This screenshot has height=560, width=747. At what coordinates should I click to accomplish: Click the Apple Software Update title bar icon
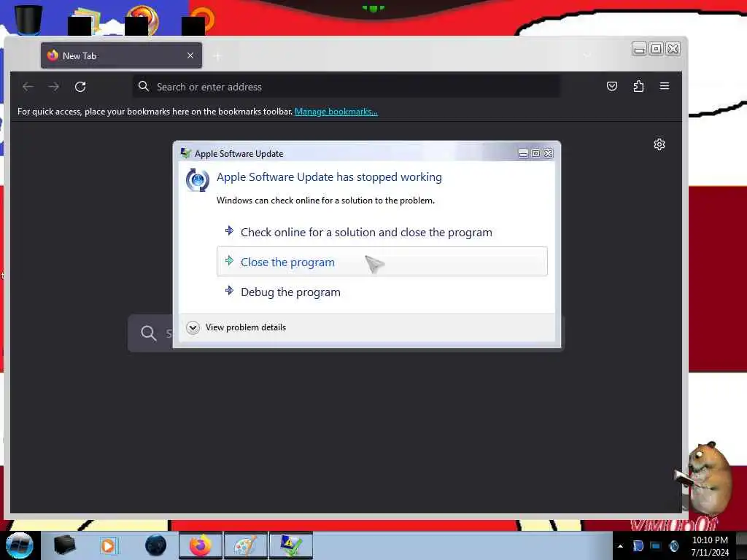coord(185,153)
